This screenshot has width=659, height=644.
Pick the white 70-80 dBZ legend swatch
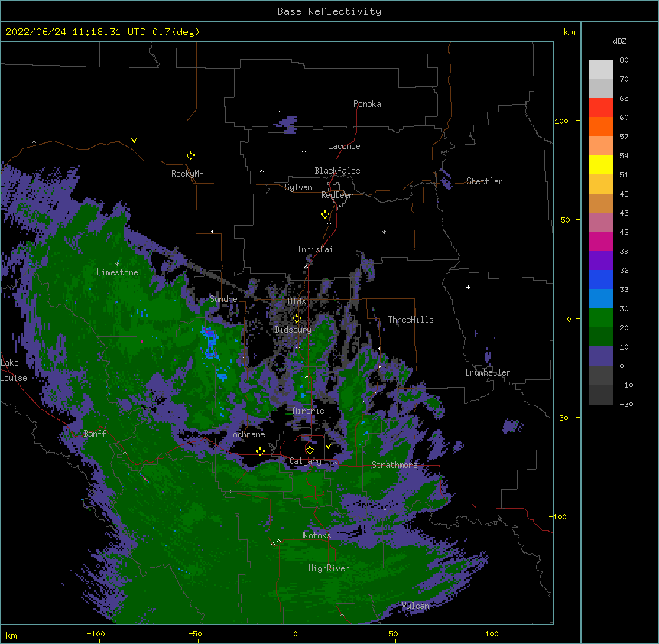pyautogui.click(x=601, y=70)
